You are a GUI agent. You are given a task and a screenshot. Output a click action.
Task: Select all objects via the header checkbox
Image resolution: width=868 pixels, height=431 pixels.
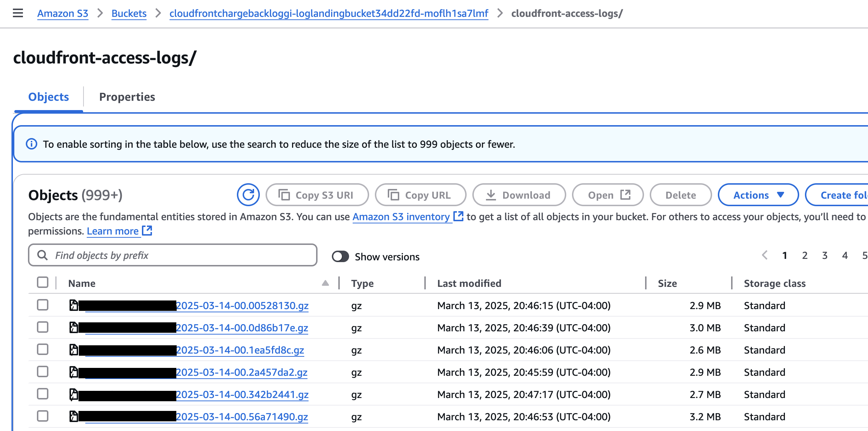pos(42,282)
